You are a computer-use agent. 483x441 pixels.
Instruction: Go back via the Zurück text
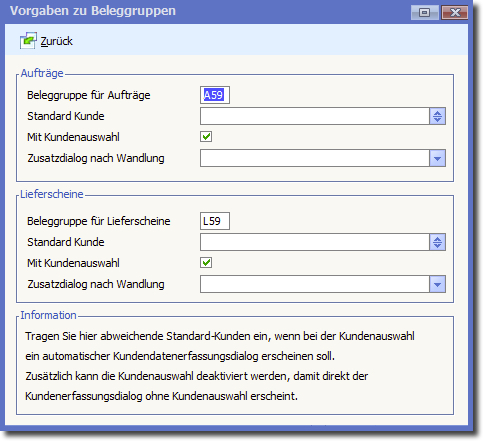pyautogui.click(x=56, y=41)
